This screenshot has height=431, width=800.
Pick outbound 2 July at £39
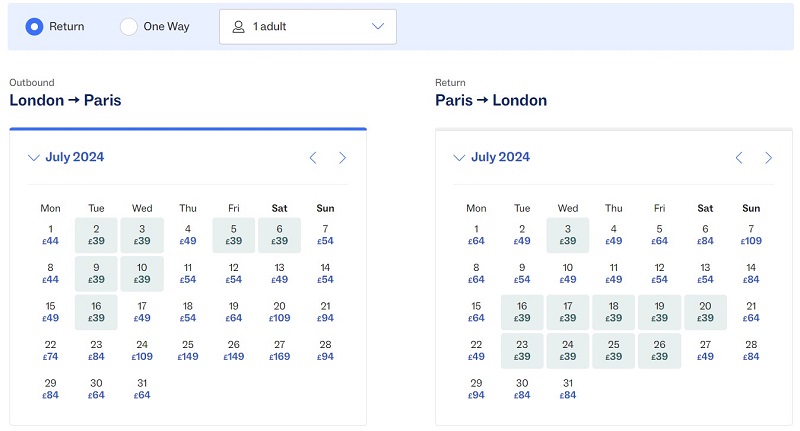[x=96, y=235]
